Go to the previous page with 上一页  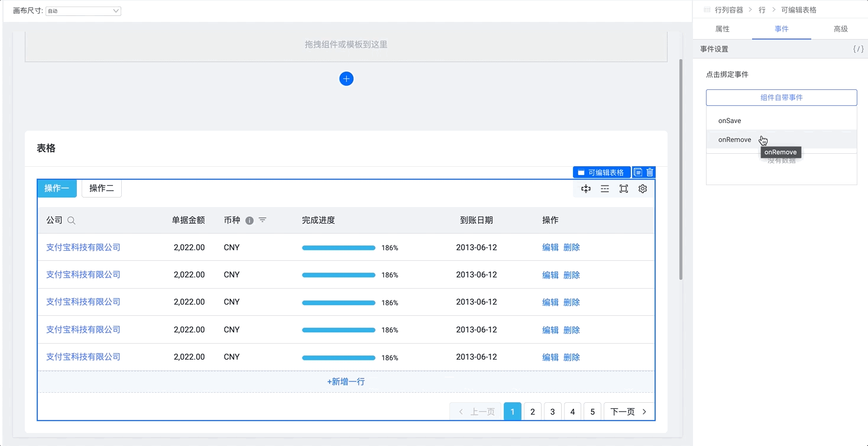(x=476, y=412)
